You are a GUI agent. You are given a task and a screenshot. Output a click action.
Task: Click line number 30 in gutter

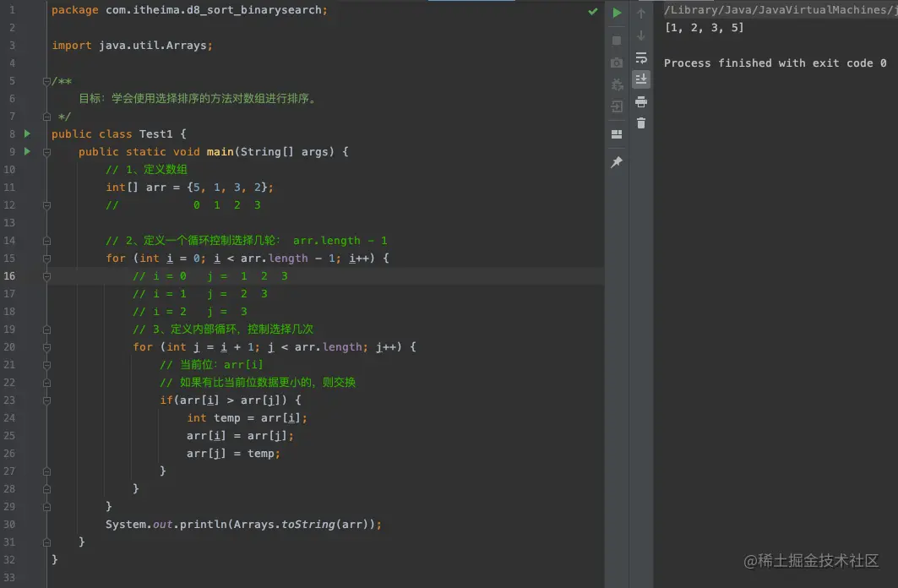point(10,524)
